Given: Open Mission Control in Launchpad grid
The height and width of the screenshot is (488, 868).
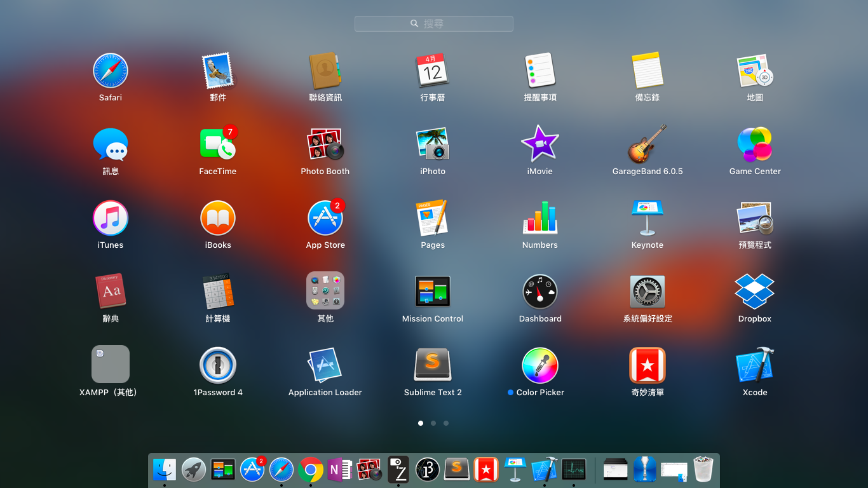Looking at the screenshot, I should coord(433,292).
